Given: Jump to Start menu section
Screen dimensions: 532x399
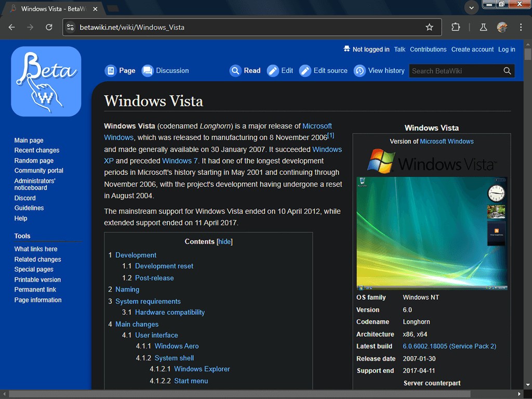Looking at the screenshot, I should coord(191,381).
